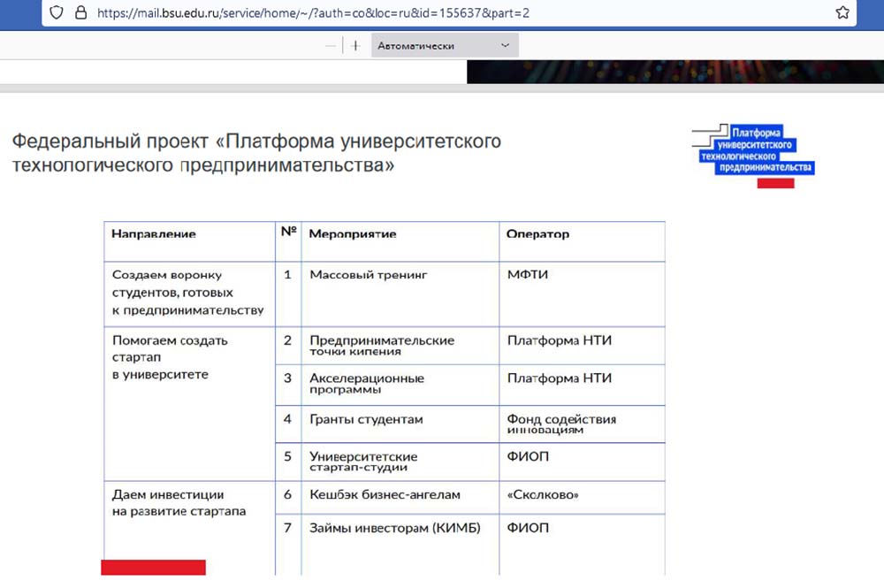Select the Направление column header

154,234
